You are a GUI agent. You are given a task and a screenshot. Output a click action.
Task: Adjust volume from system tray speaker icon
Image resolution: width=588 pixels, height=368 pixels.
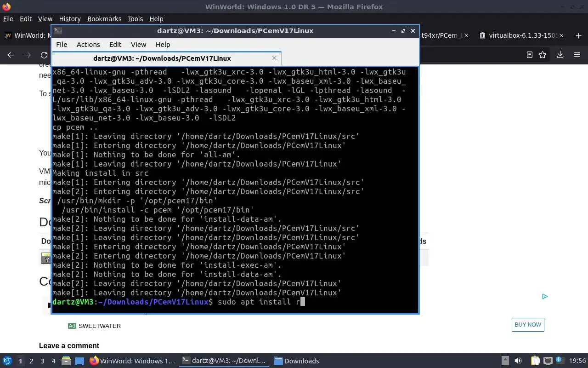tap(518, 361)
